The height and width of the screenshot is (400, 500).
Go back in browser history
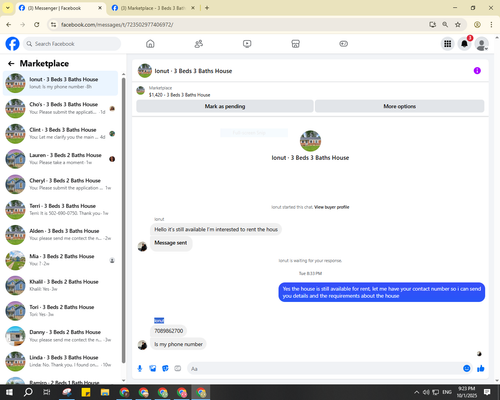point(9,24)
